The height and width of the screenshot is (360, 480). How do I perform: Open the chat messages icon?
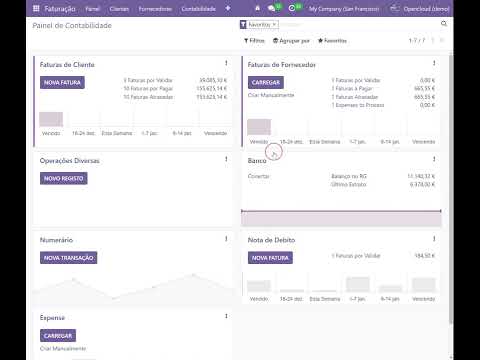pyautogui.click(x=271, y=8)
